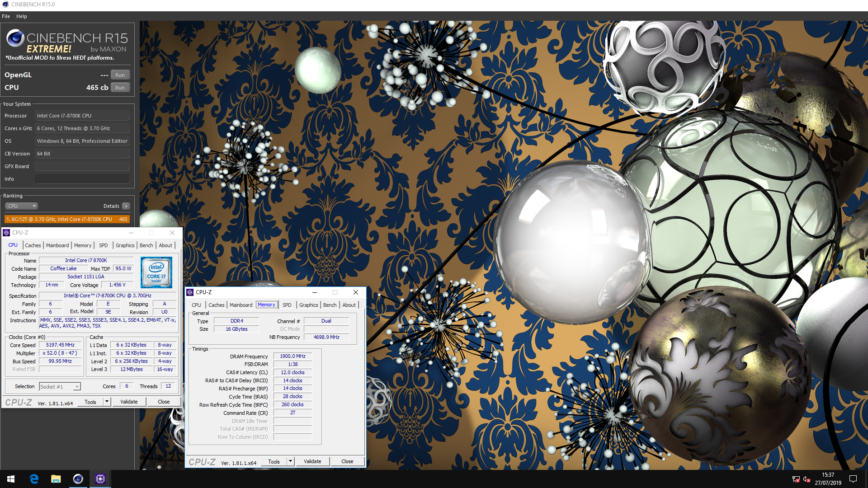Select the 6C/12T i7-8700K ranking entry
This screenshot has height=488, width=868.
click(67, 219)
